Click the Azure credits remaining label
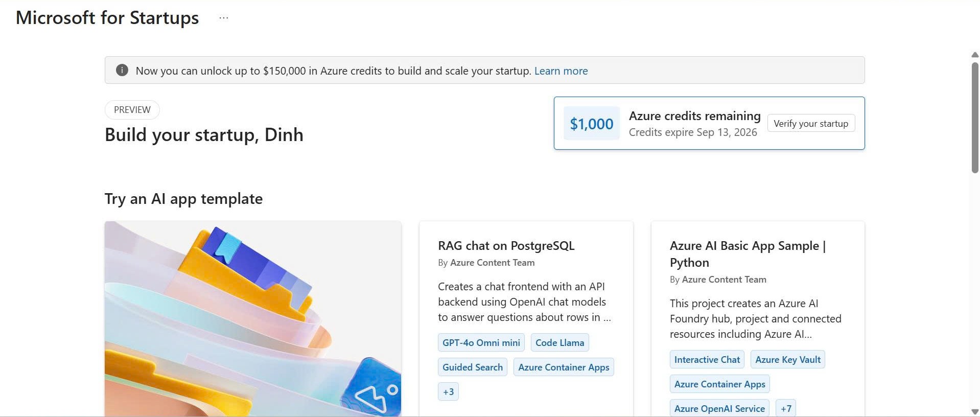 pos(695,116)
